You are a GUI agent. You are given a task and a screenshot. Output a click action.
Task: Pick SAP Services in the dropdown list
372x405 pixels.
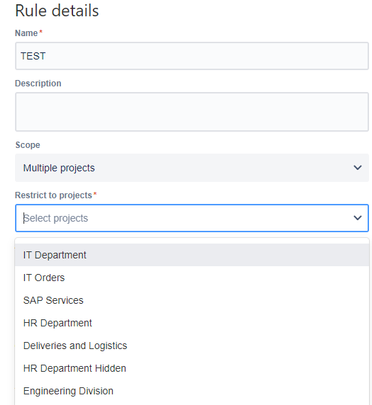pos(192,300)
